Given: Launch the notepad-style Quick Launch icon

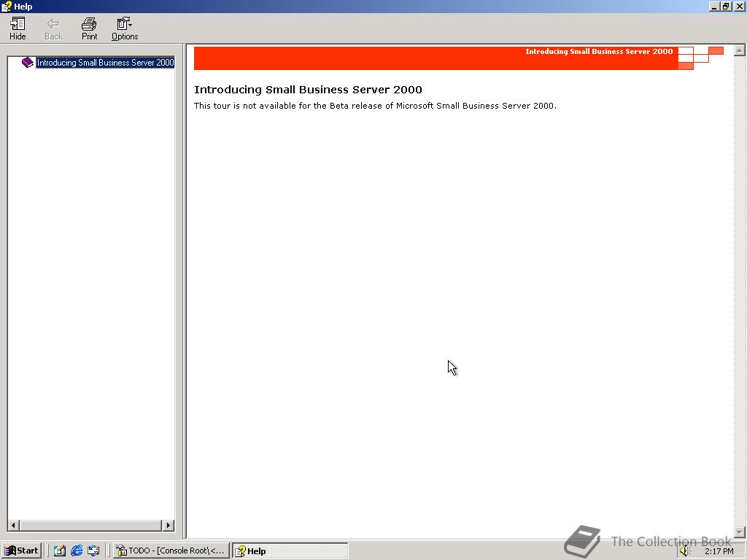Looking at the screenshot, I should pyautogui.click(x=60, y=551).
